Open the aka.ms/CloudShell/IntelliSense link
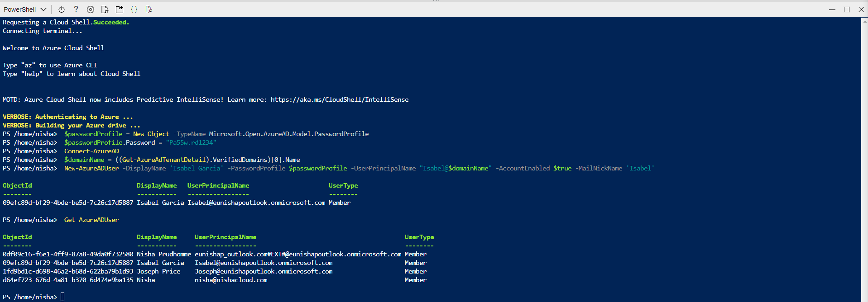This screenshot has height=302, width=868. tap(340, 99)
